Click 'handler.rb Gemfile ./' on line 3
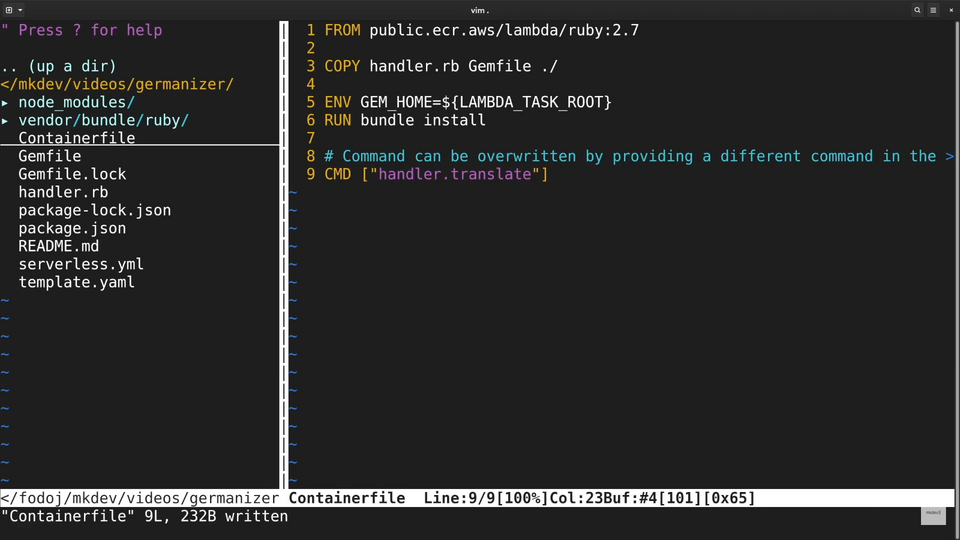 click(463, 66)
